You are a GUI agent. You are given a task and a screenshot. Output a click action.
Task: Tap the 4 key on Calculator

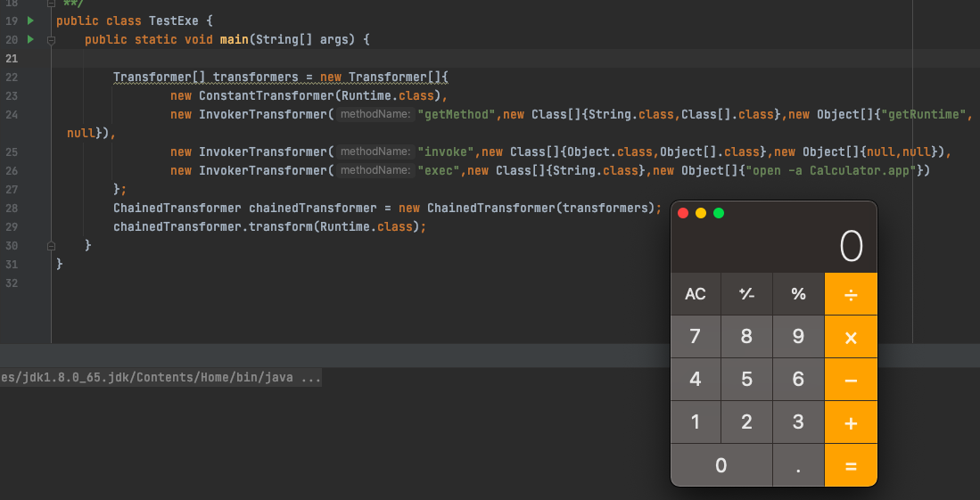coord(695,380)
